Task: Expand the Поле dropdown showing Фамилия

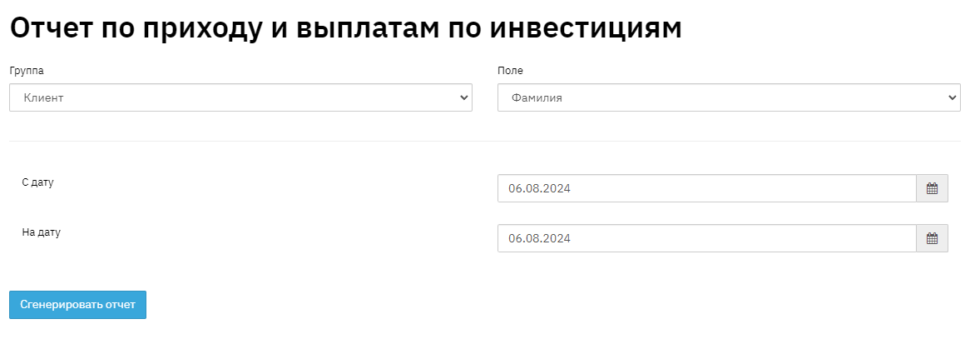Action: (729, 97)
